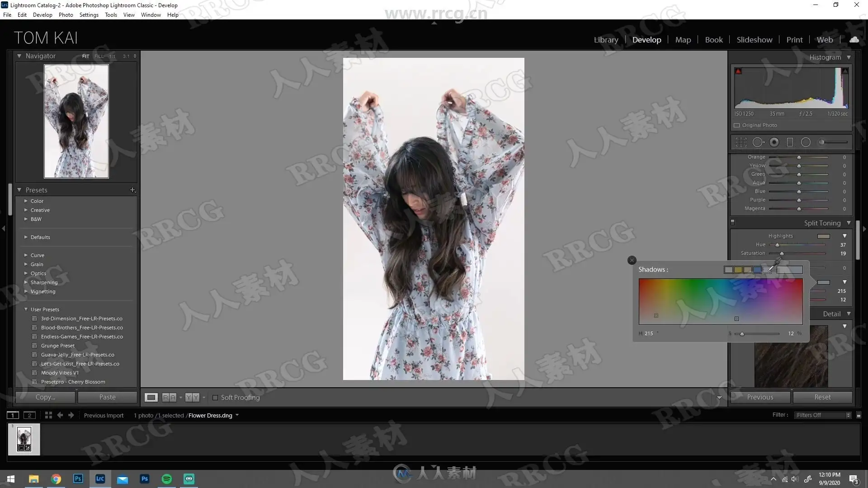Open the Filters Off dropdown
The height and width of the screenshot is (488, 868).
click(823, 415)
